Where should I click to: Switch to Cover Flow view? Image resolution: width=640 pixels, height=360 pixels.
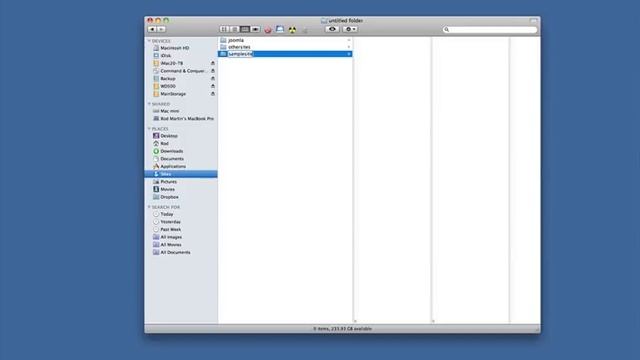256,29
